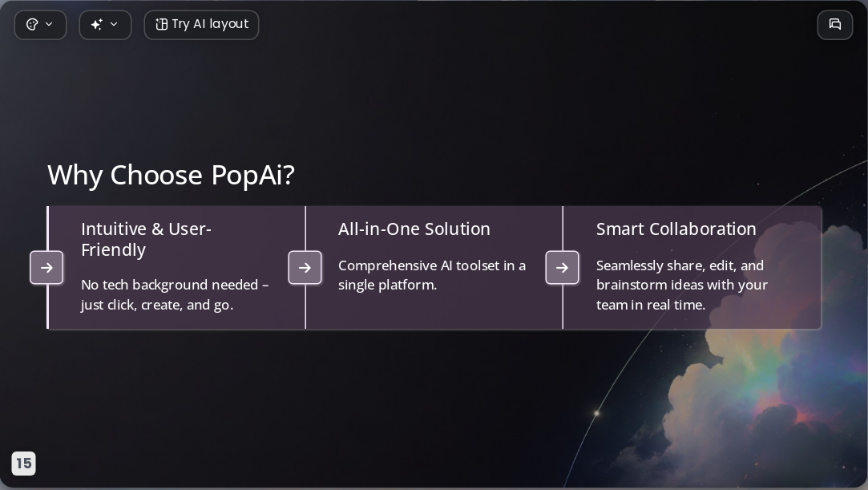Select the text No tech background needed
This screenshot has height=490, width=868.
point(169,285)
